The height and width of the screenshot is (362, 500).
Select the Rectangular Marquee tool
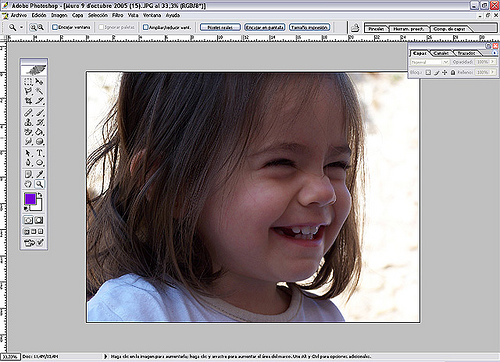[28, 81]
